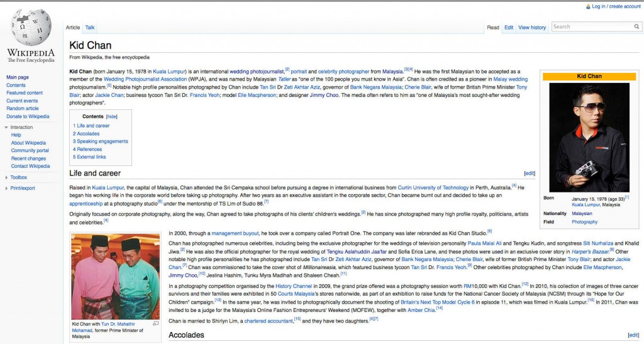This screenshot has height=344, width=644.
Task: Open Kid Chan infobox portrait photo
Action: [x=589, y=137]
